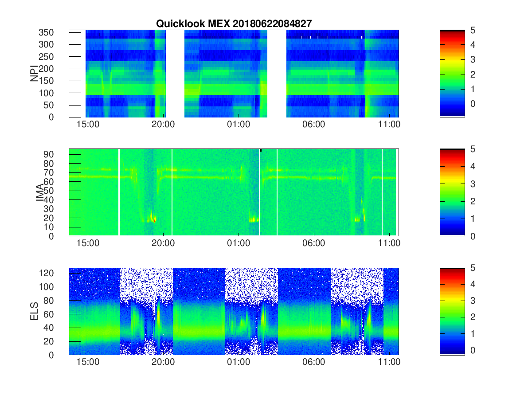Viewport: 532px width, 399px height.
Task: Click 11:00 time label under IMA panel
Action: (389, 243)
